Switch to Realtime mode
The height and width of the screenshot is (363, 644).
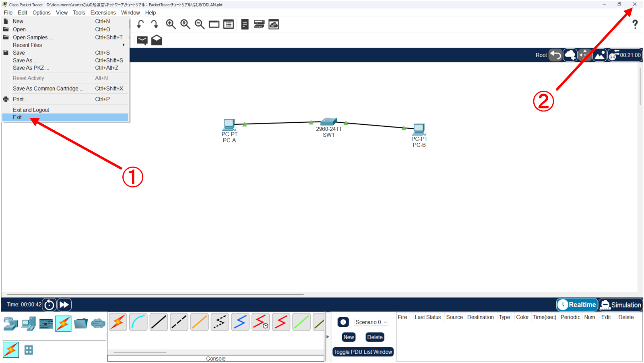click(x=577, y=305)
